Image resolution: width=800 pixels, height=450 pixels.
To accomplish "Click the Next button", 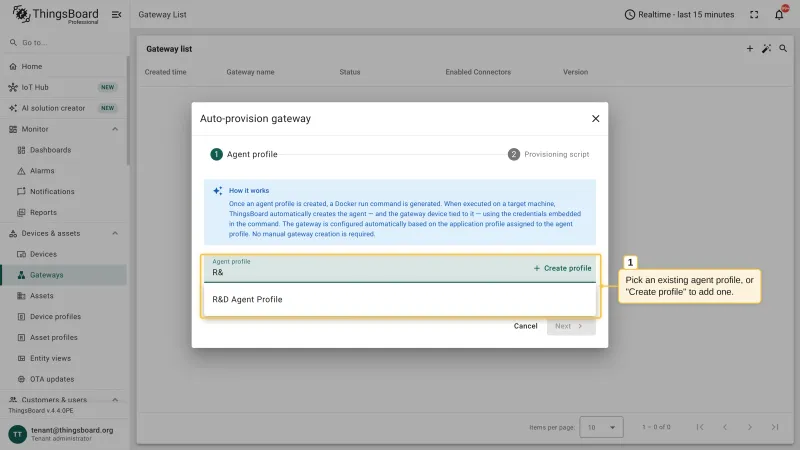I will tap(571, 326).
